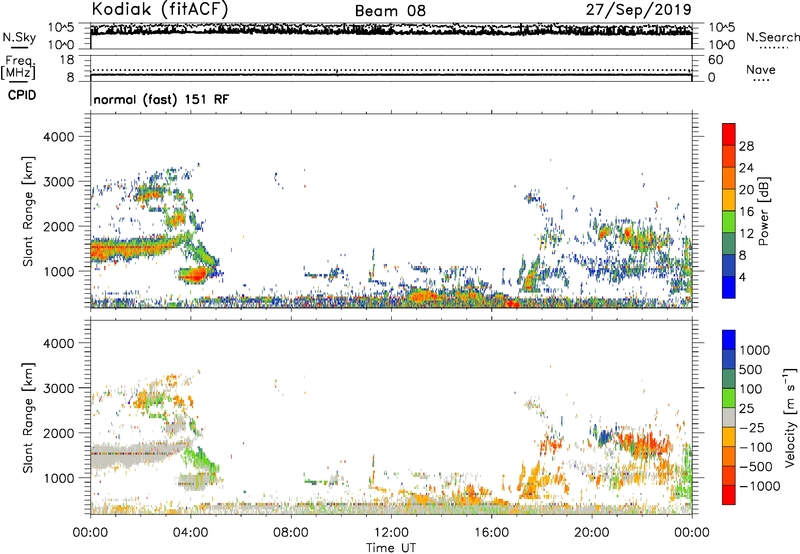The width and height of the screenshot is (800, 554).
Task: Click the "-500" label on the velocity color bar
Action: point(756,467)
